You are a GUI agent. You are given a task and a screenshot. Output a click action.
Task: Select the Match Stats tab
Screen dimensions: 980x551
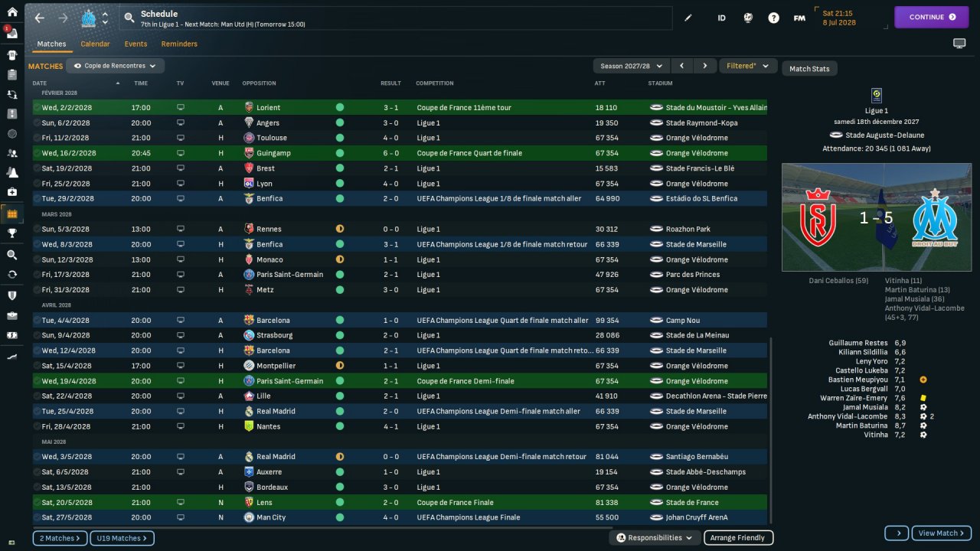809,69
